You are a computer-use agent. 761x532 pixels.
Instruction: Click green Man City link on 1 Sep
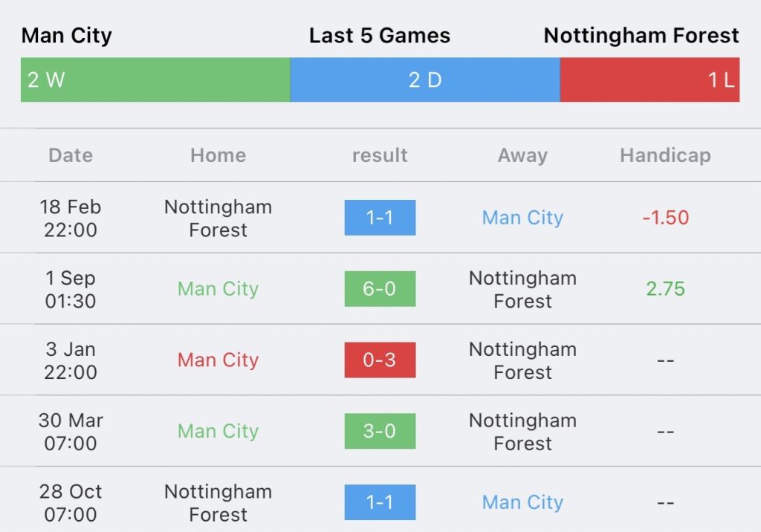point(218,289)
